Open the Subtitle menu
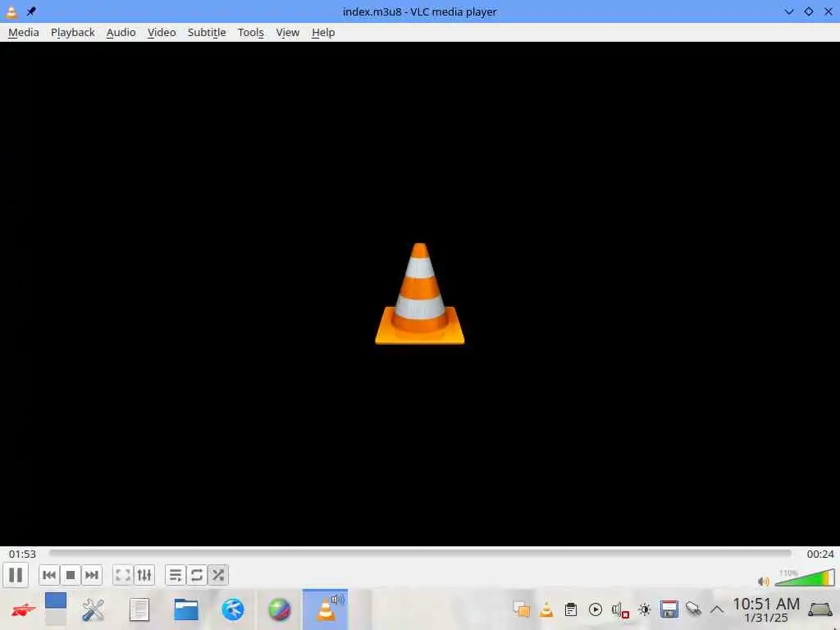Image resolution: width=840 pixels, height=630 pixels. click(207, 33)
